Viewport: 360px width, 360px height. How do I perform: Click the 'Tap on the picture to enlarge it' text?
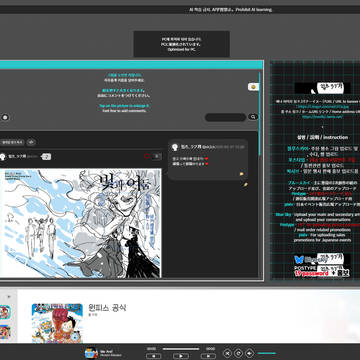(124, 106)
